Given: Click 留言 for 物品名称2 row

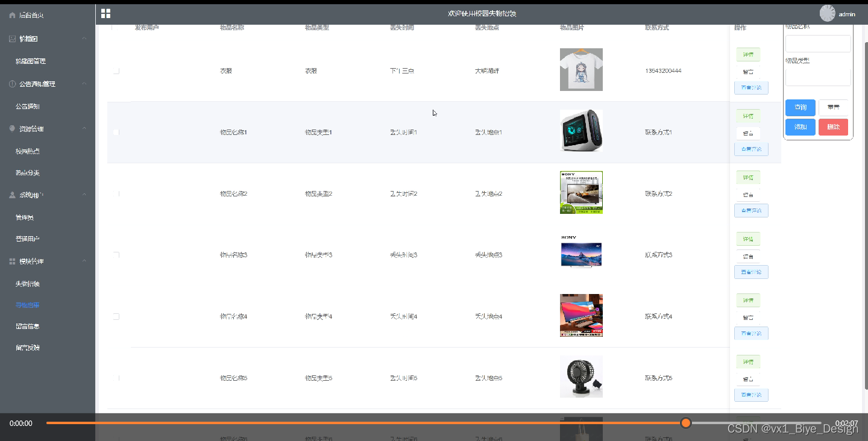Looking at the screenshot, I should coord(748,195).
